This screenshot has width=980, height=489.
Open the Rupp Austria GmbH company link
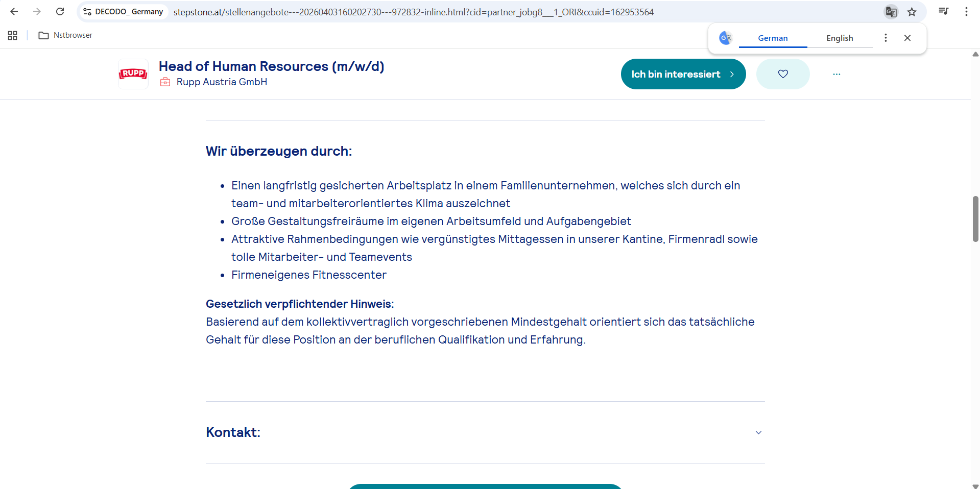coord(222,82)
